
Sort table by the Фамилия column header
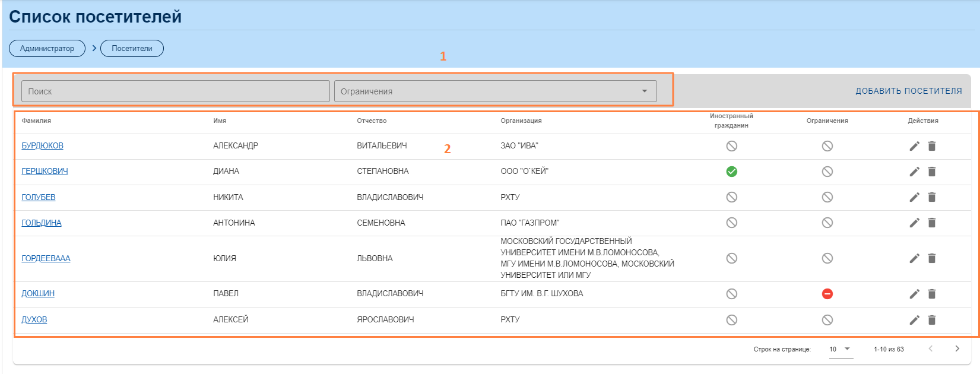point(36,121)
